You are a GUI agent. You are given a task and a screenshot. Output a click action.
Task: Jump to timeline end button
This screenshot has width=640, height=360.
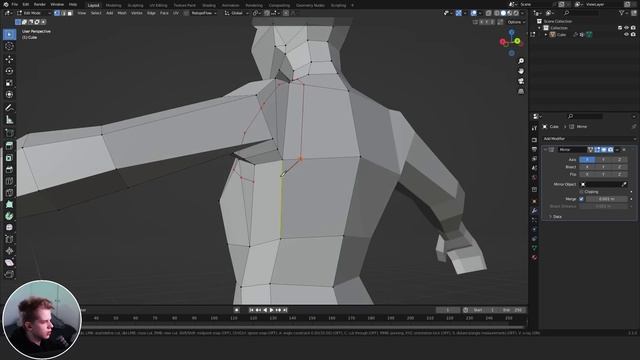[x=285, y=310]
